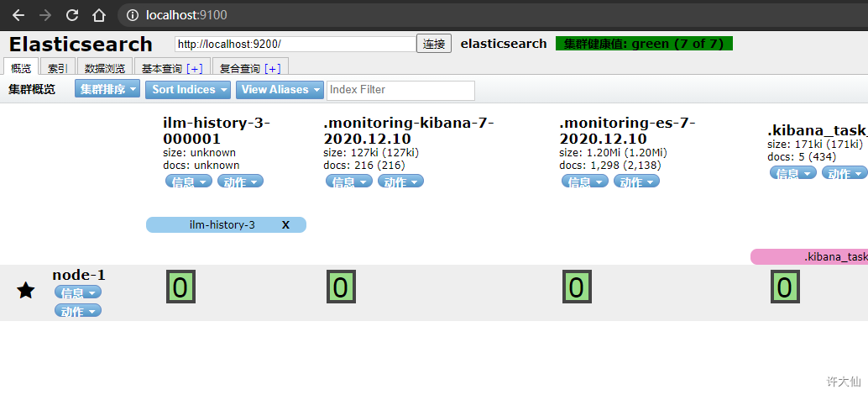Remove the ilm-history-3 alias with X
This screenshot has height=395, width=868.
point(285,225)
